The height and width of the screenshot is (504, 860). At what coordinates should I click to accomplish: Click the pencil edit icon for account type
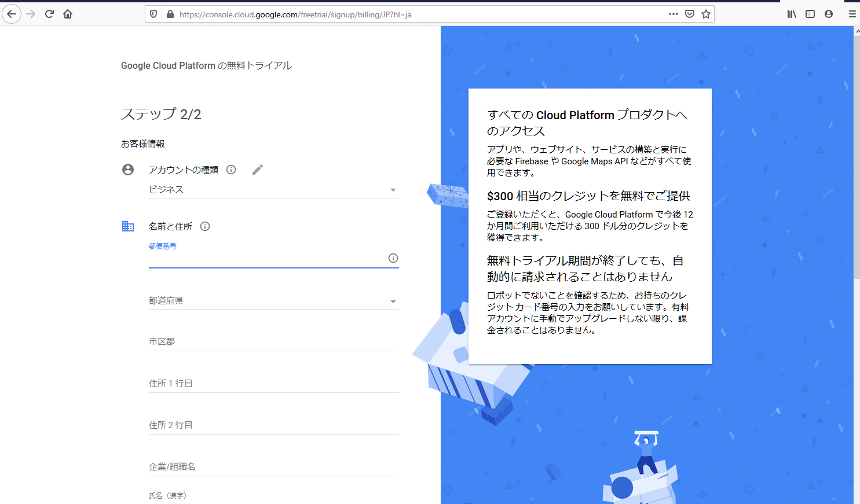[x=258, y=170]
